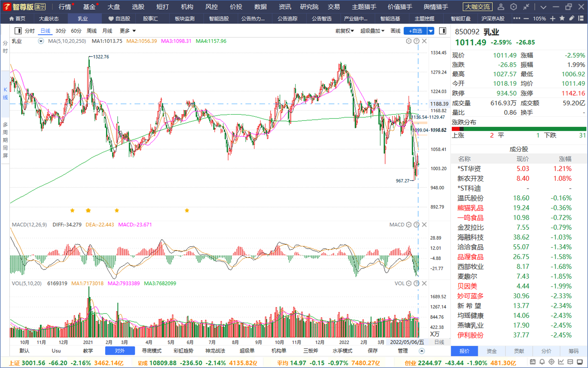Open main chart hexagon settings icon
Screen dimensions: 588x368
(409, 41)
